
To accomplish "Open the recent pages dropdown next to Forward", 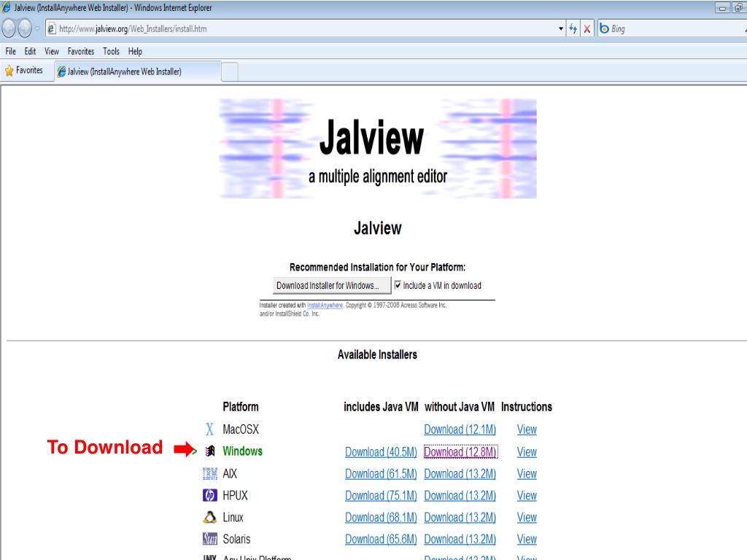I will [x=36, y=28].
